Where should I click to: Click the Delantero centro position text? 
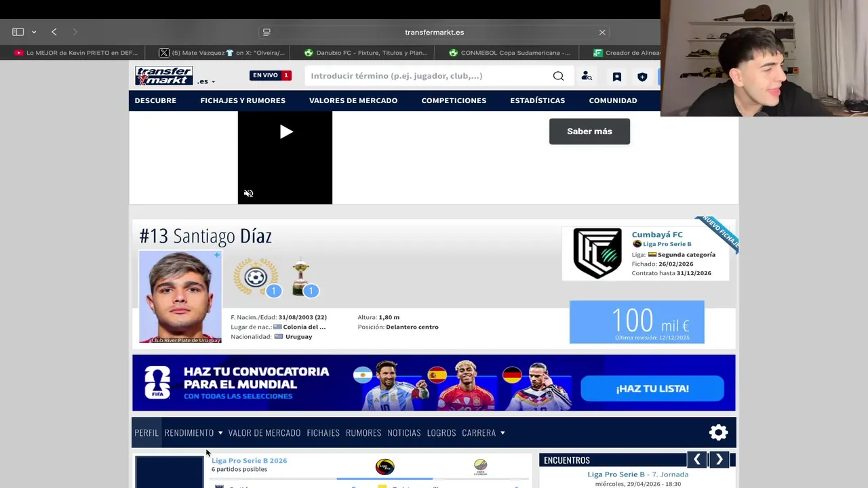point(412,327)
